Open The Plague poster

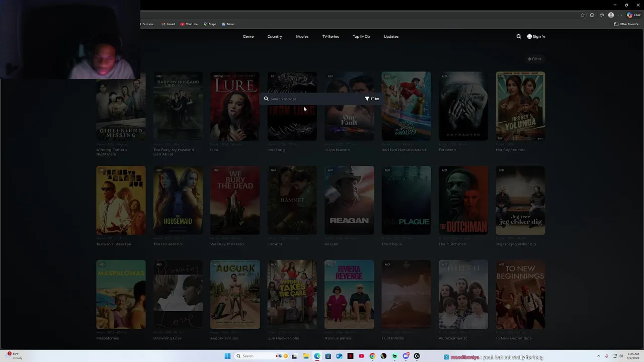[x=406, y=200]
